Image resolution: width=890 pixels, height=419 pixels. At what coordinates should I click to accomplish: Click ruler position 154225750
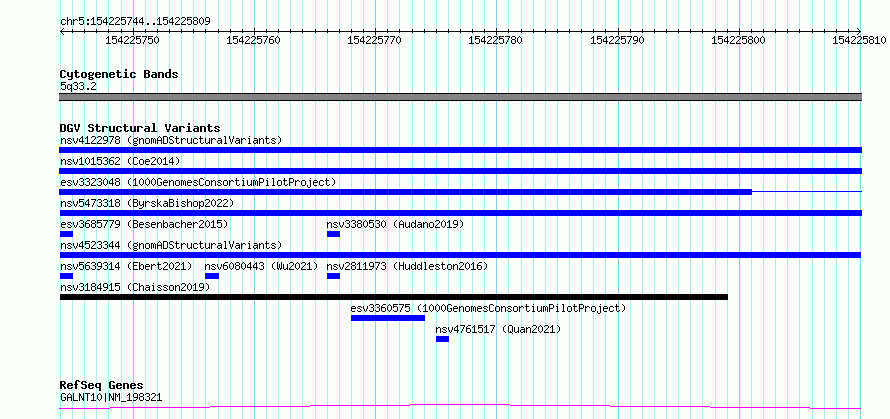133,40
